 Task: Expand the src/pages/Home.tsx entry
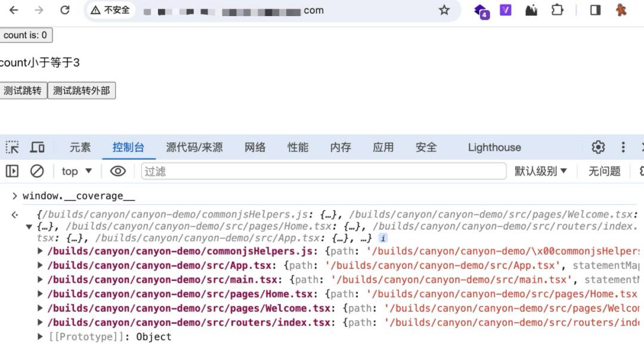coord(40,294)
